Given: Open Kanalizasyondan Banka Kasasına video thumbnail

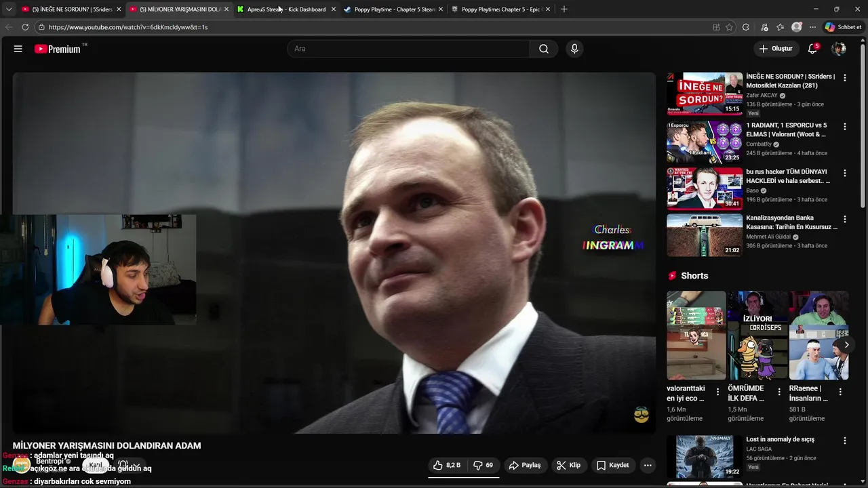Looking at the screenshot, I should pos(705,235).
